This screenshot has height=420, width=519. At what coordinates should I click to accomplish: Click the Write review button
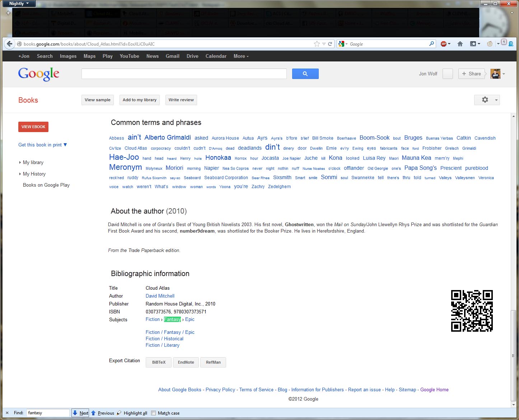(181, 100)
